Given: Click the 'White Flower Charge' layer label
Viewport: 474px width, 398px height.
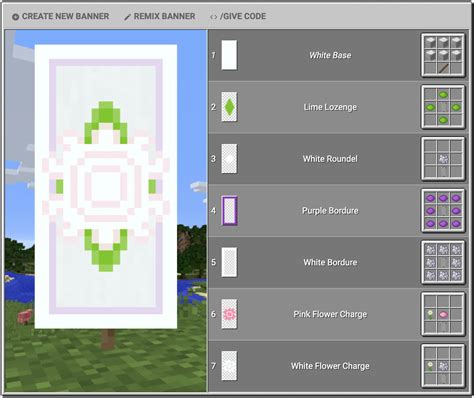Looking at the screenshot, I should [330, 366].
